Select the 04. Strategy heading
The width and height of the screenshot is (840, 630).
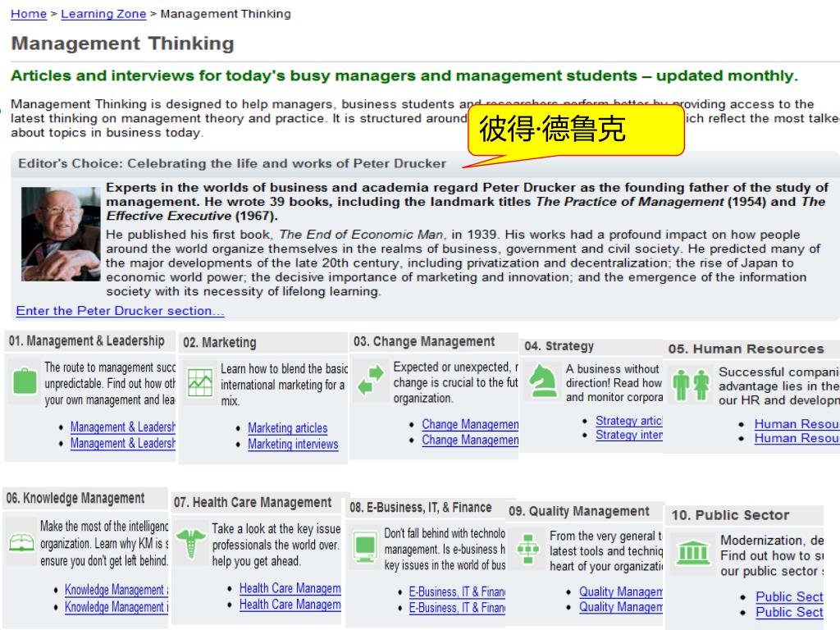pyautogui.click(x=559, y=346)
